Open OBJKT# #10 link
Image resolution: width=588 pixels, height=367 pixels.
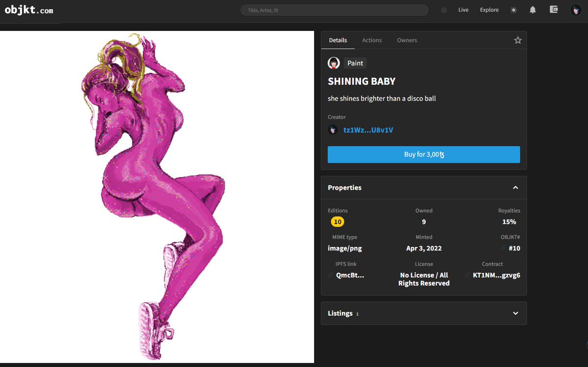click(514, 248)
